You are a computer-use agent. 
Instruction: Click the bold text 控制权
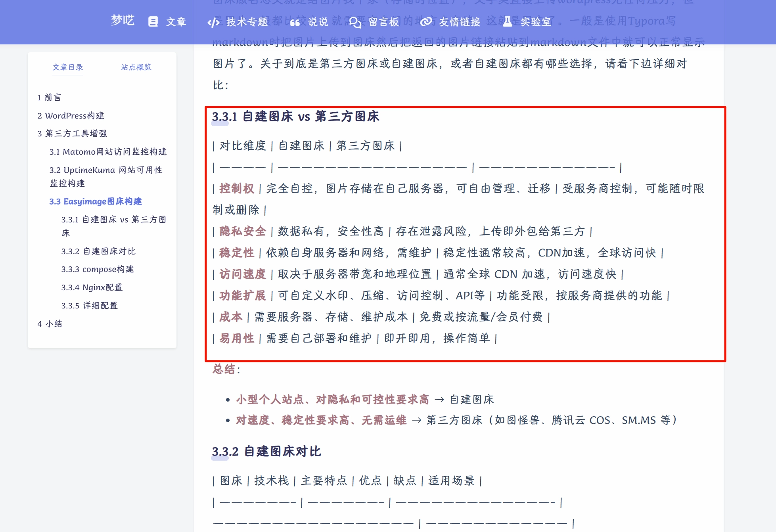point(237,189)
